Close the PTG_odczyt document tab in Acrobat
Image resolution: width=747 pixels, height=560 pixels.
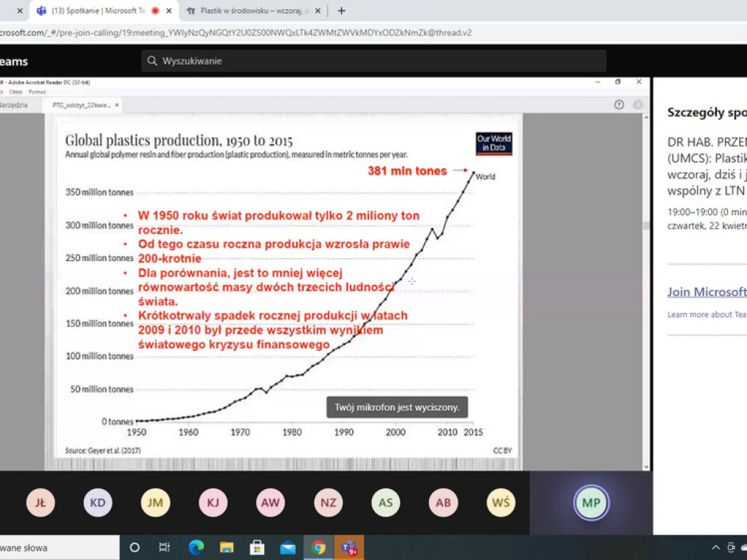(117, 105)
